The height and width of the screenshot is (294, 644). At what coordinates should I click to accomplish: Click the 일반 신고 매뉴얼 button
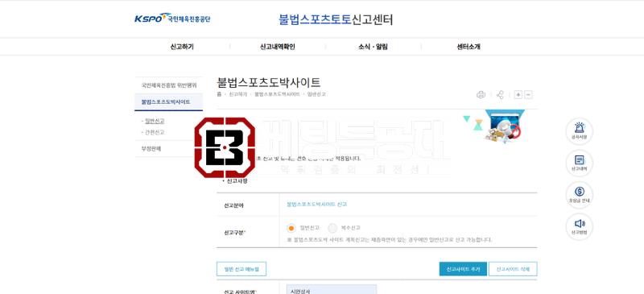pyautogui.click(x=242, y=269)
